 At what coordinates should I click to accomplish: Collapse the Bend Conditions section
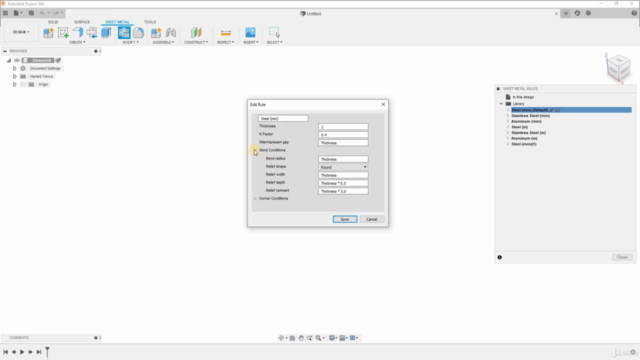click(x=255, y=150)
